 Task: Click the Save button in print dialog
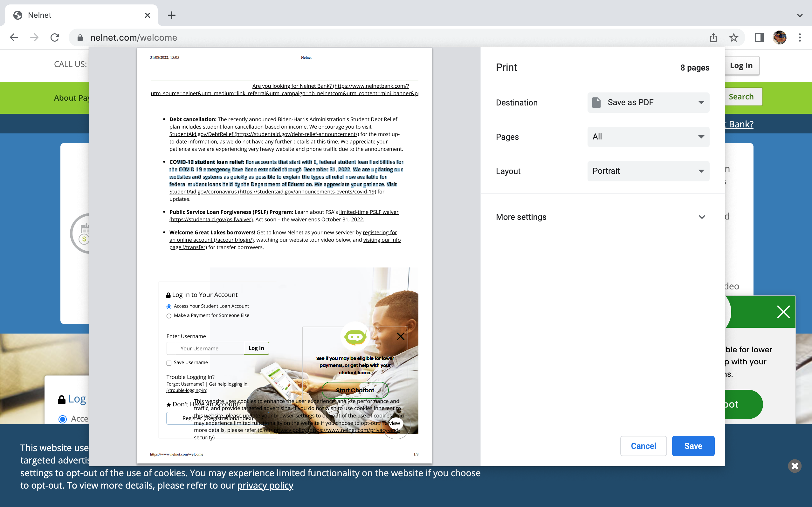pyautogui.click(x=693, y=446)
